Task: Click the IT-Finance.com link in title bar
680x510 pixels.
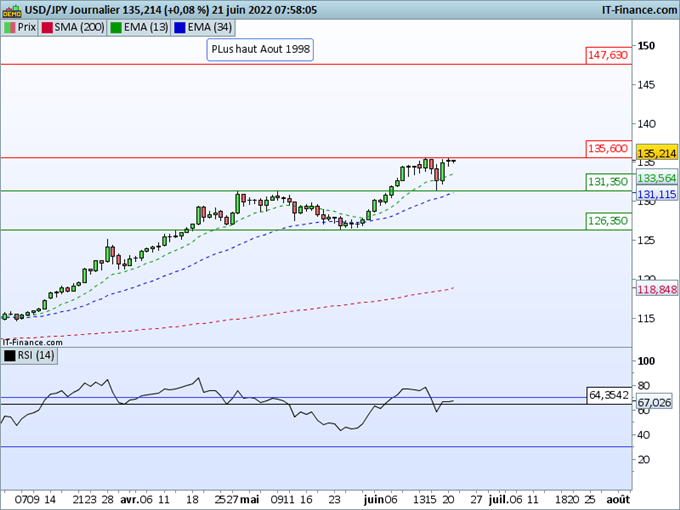Action: pos(639,10)
